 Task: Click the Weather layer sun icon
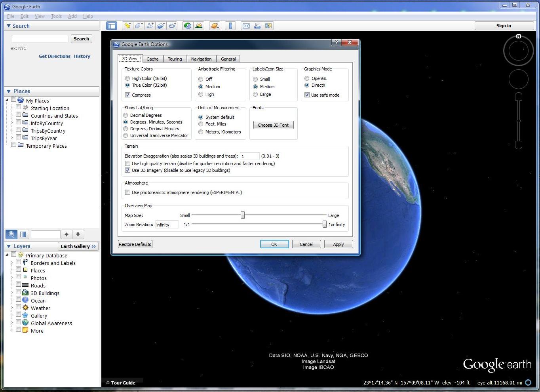click(x=25, y=308)
